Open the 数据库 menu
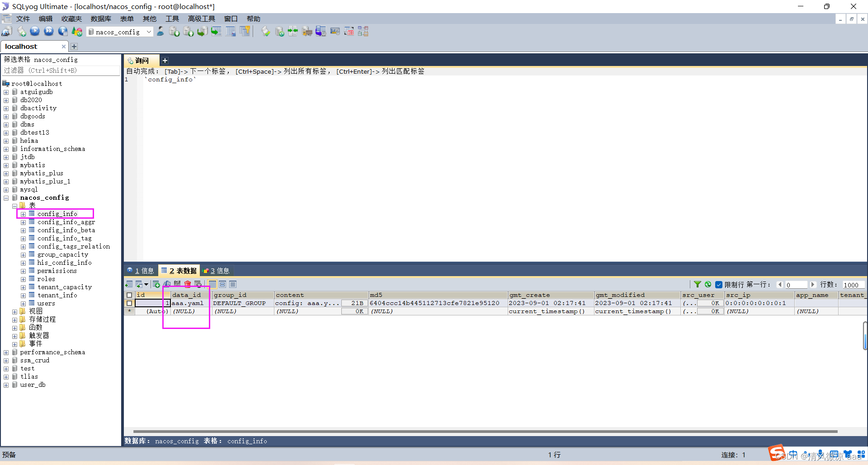 pos(100,19)
